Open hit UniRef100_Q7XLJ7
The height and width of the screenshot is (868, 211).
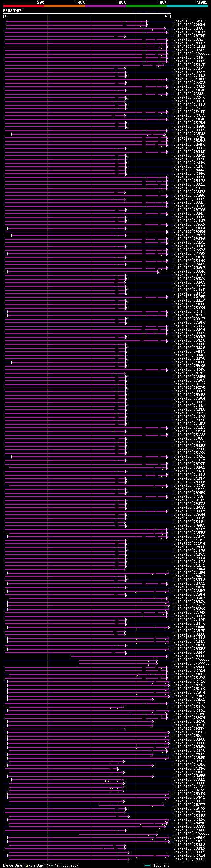coord(190,32)
